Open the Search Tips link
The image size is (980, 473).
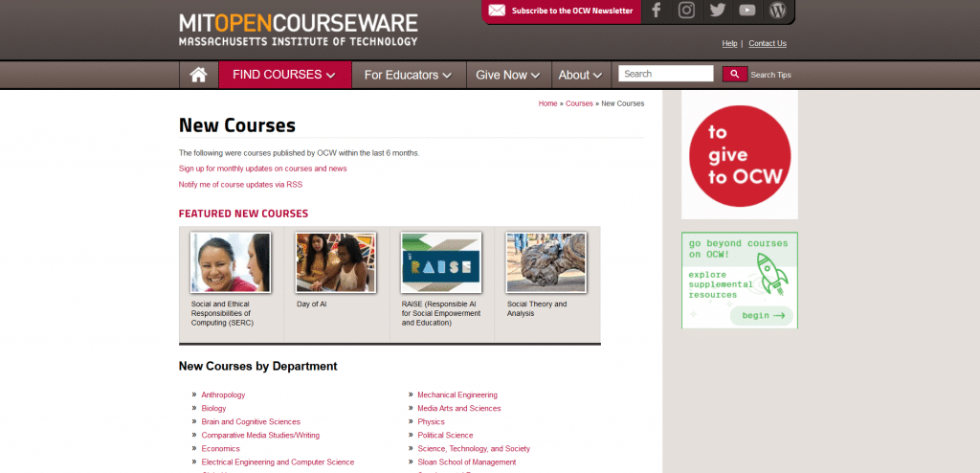pos(770,75)
